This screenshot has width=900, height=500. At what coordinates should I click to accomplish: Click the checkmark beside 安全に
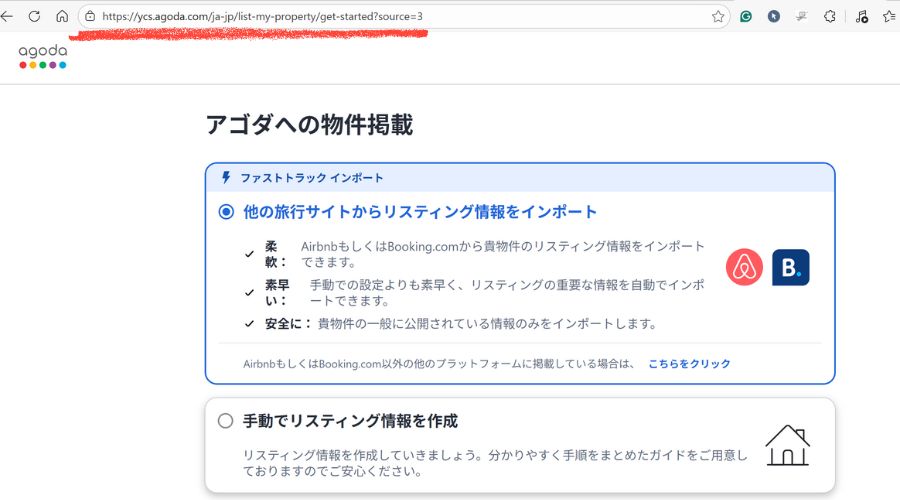click(x=249, y=324)
